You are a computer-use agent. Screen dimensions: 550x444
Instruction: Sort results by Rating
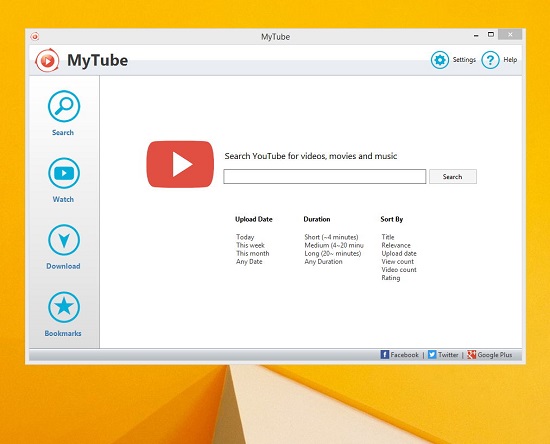pyautogui.click(x=391, y=278)
